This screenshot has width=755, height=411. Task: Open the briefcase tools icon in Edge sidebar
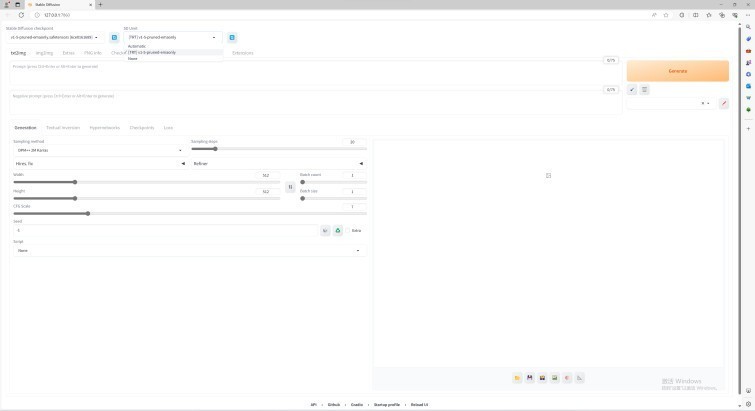click(748, 51)
